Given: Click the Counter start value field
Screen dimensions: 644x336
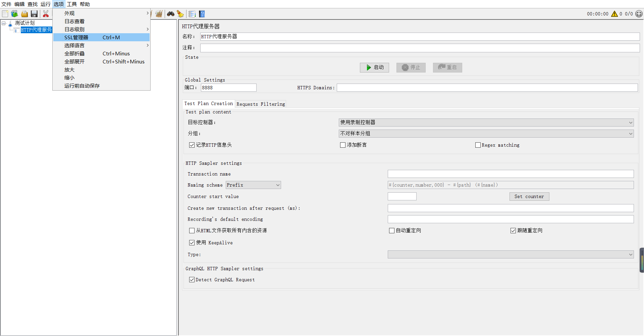Looking at the screenshot, I should (x=402, y=196).
